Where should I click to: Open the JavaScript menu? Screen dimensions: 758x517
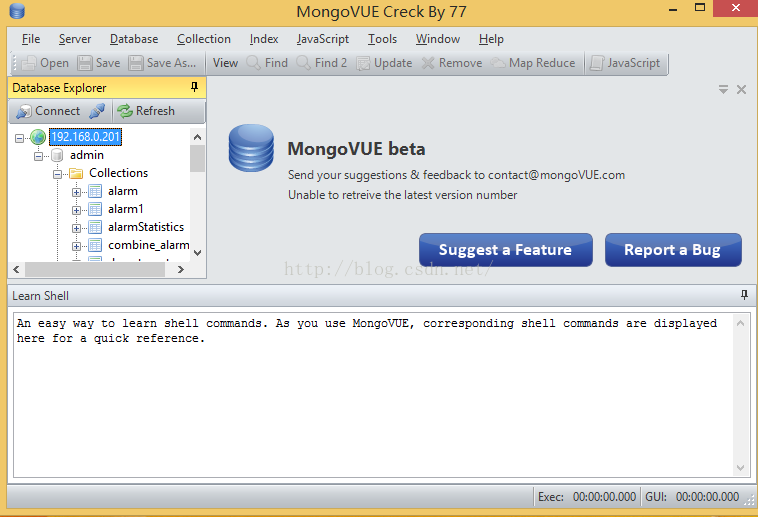coord(323,39)
